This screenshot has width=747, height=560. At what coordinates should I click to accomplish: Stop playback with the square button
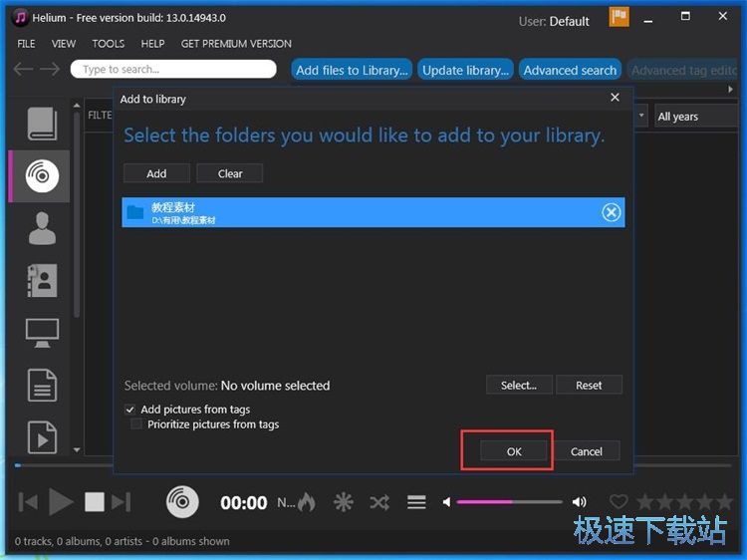95,502
